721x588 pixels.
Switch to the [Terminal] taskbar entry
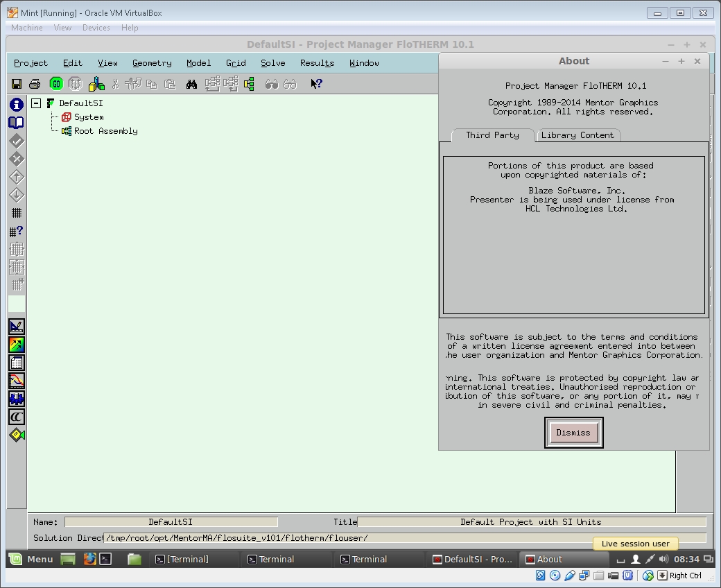[x=182, y=559]
